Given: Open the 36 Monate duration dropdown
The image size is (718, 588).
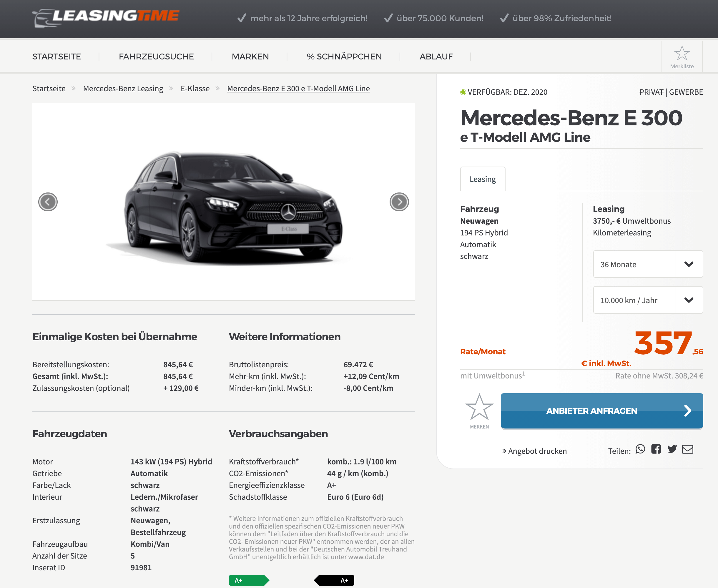Looking at the screenshot, I should pyautogui.click(x=648, y=264).
